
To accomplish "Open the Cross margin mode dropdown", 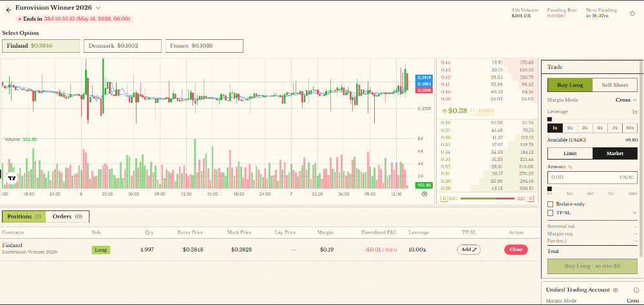I will [627, 100].
